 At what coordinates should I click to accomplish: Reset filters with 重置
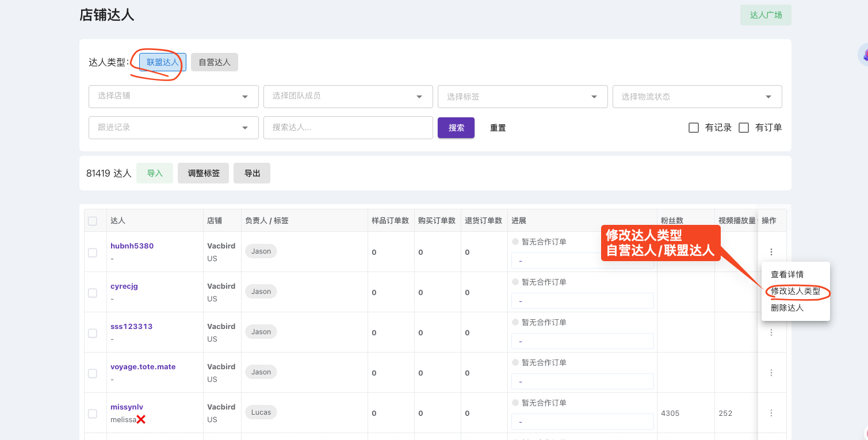coord(498,128)
